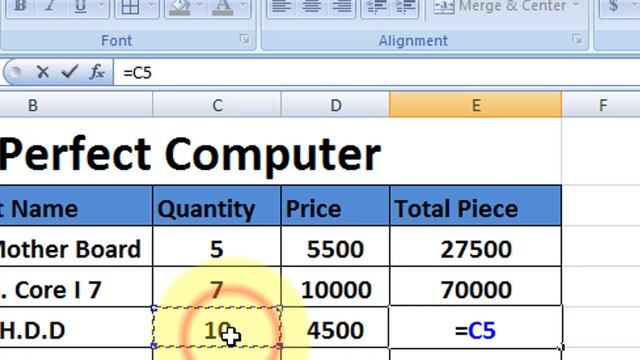This screenshot has width=640, height=360.
Task: Open Merge & Center dropdown arrow
Action: tap(576, 6)
